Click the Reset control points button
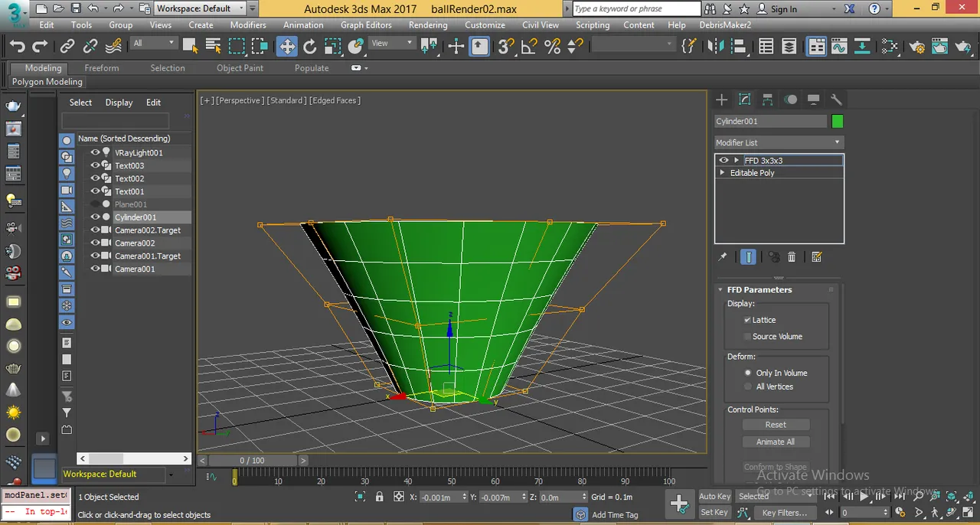The image size is (980, 525). (776, 425)
